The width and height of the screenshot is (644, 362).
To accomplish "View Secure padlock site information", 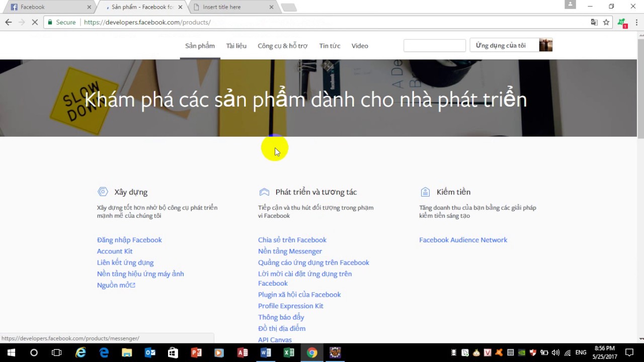I will [x=61, y=22].
